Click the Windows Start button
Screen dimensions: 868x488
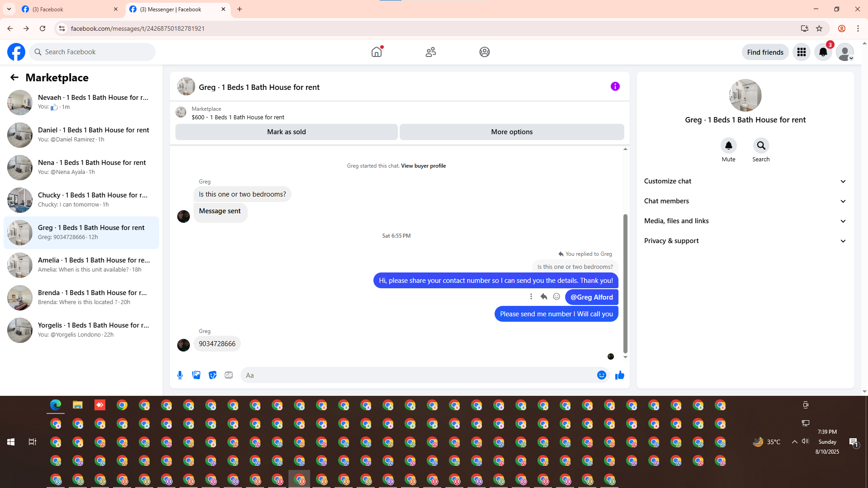(11, 442)
